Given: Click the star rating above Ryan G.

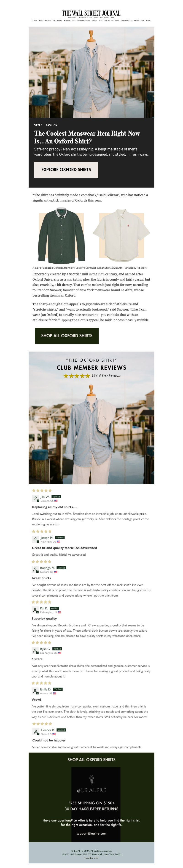Looking at the screenshot, I should pos(42,643).
